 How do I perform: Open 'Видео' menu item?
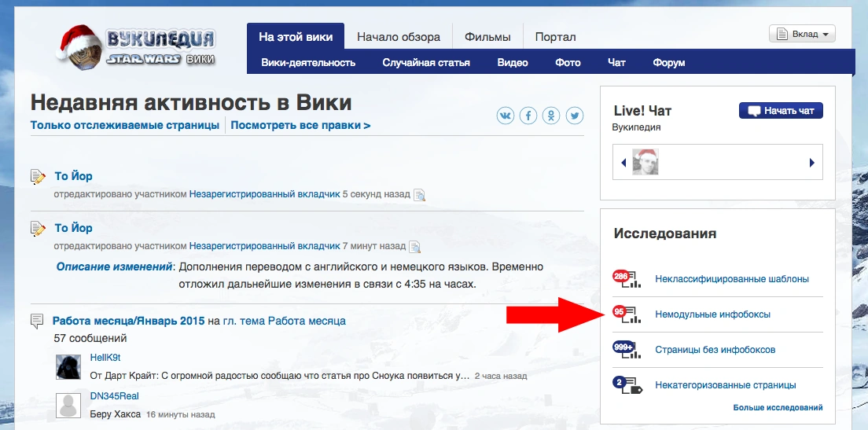click(x=513, y=63)
